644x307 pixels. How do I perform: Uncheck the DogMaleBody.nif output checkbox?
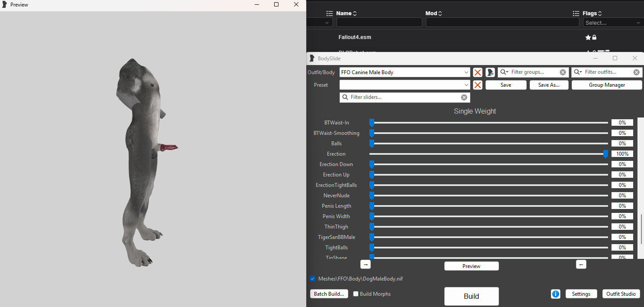click(x=313, y=278)
